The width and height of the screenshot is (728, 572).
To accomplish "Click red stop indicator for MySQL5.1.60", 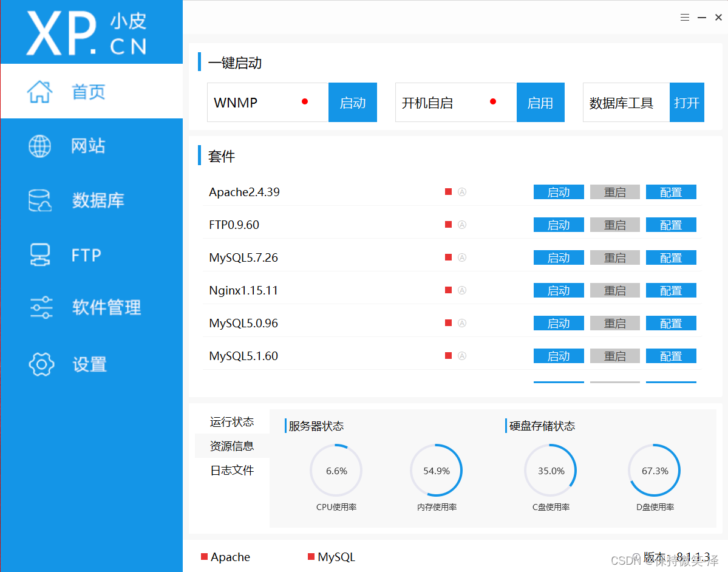I will tap(449, 356).
